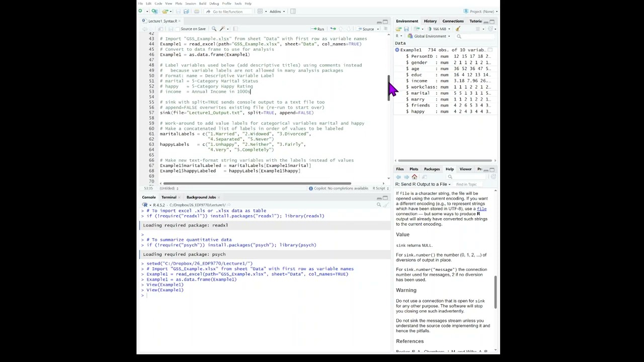This screenshot has height=362, width=644.
Task: Open 'R: Send R Output to a File' dropdown
Action: coord(423,185)
